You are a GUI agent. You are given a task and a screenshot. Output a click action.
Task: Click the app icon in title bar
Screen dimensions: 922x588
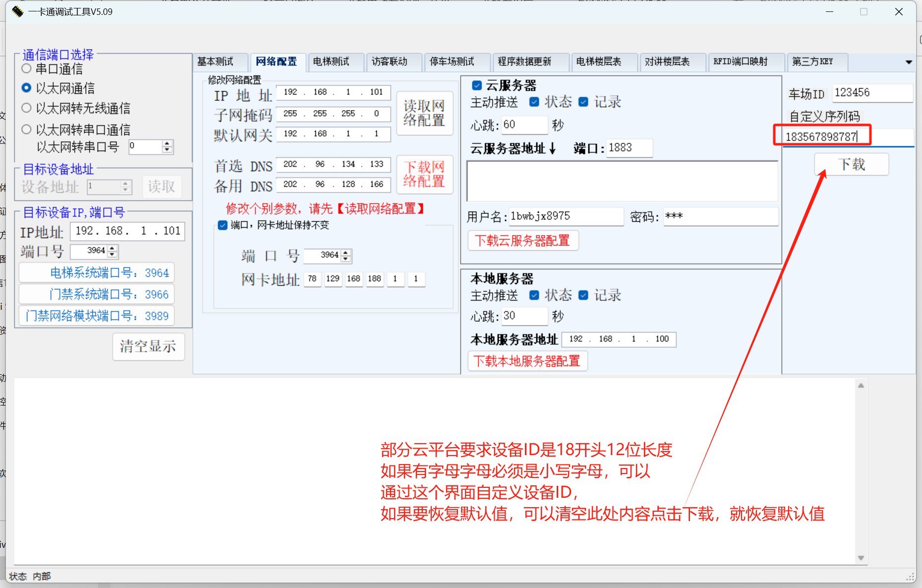[17, 11]
